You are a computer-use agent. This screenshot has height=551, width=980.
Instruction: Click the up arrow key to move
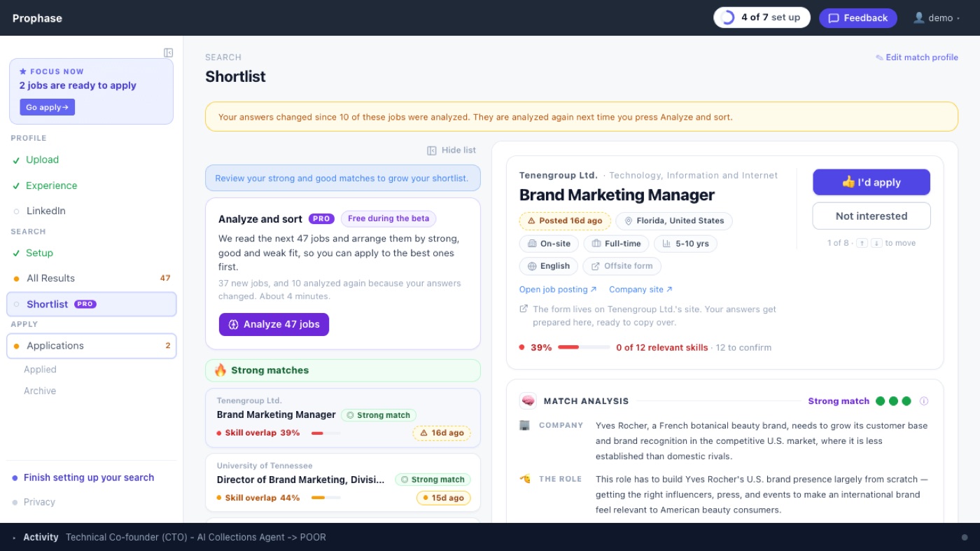coord(862,243)
